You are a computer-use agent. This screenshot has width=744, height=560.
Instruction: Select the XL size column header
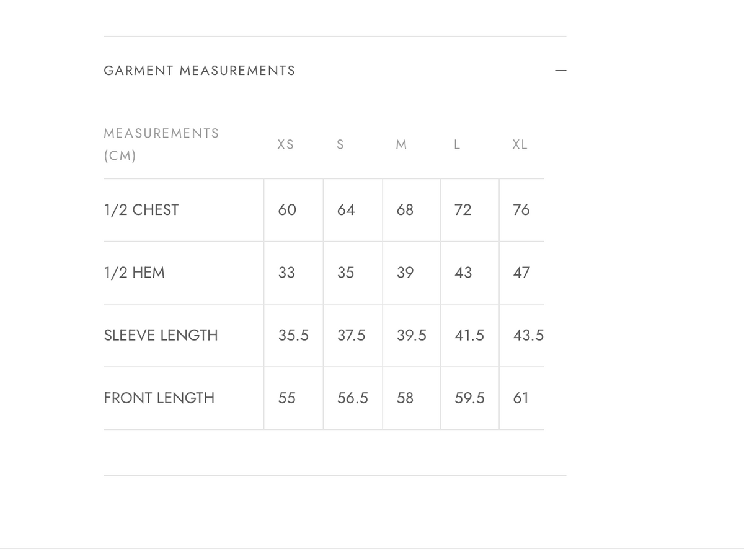[x=520, y=145]
